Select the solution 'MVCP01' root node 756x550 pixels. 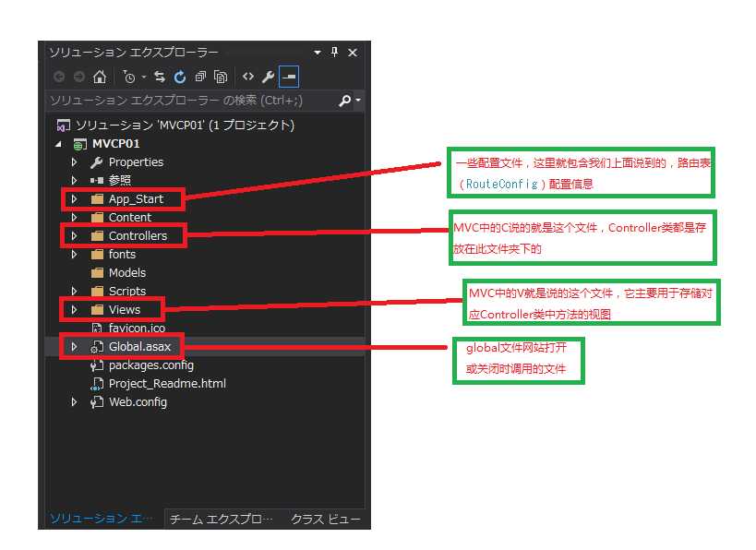click(186, 125)
